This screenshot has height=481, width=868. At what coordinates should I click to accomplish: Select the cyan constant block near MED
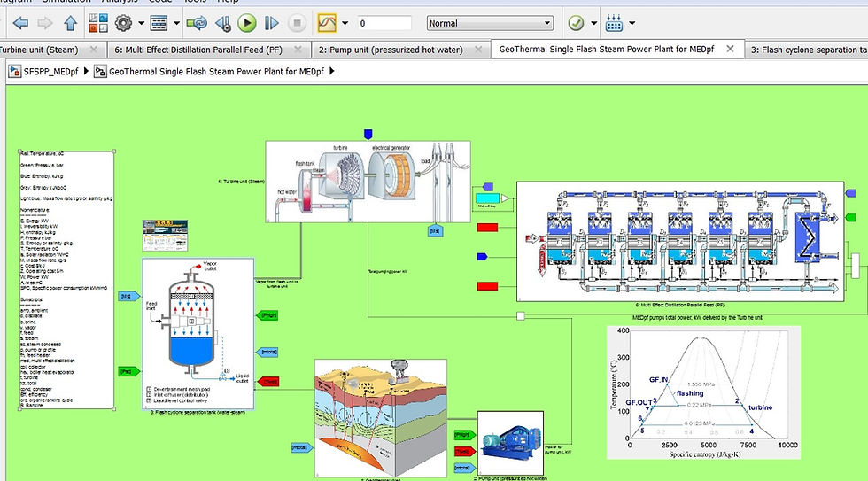488,198
